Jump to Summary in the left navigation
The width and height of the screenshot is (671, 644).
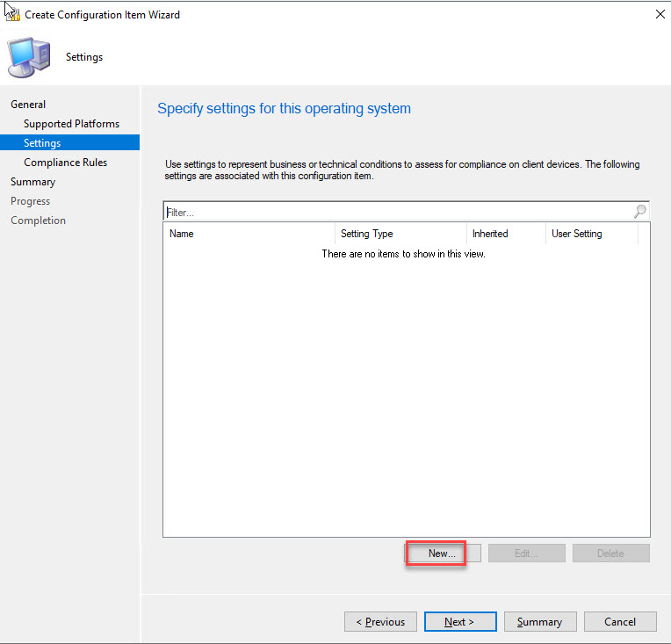coord(32,182)
